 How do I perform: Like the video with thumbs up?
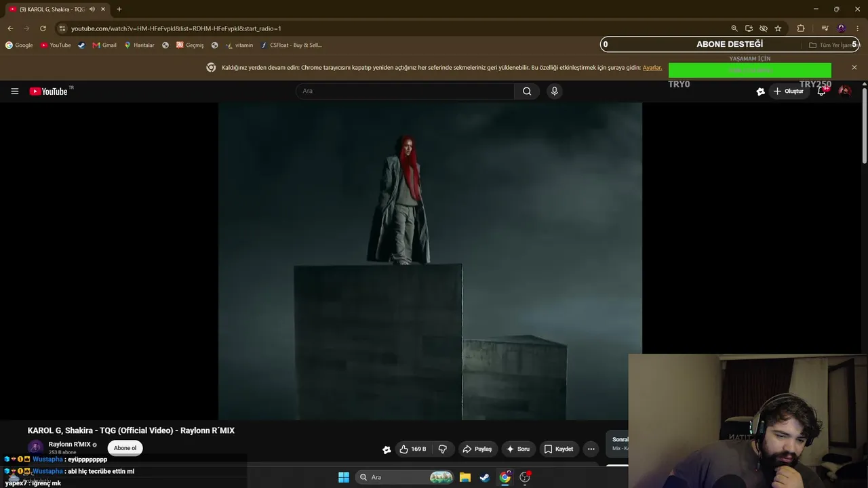point(412,449)
